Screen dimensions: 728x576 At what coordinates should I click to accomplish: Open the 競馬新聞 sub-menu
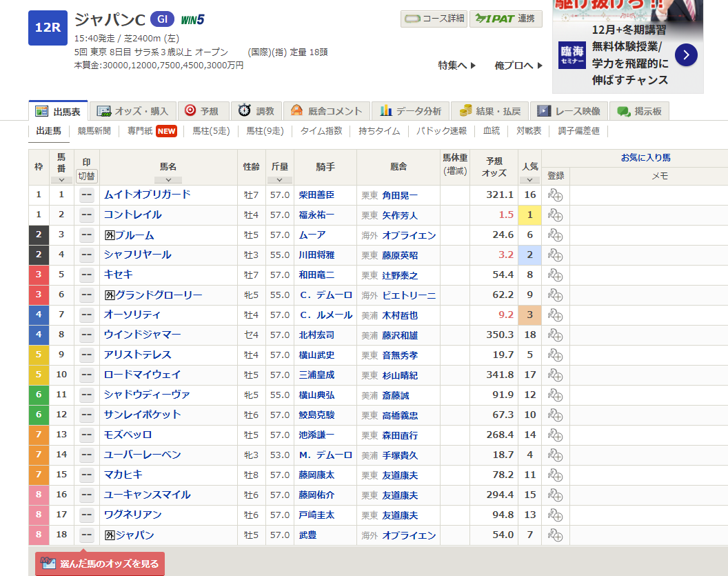click(94, 131)
